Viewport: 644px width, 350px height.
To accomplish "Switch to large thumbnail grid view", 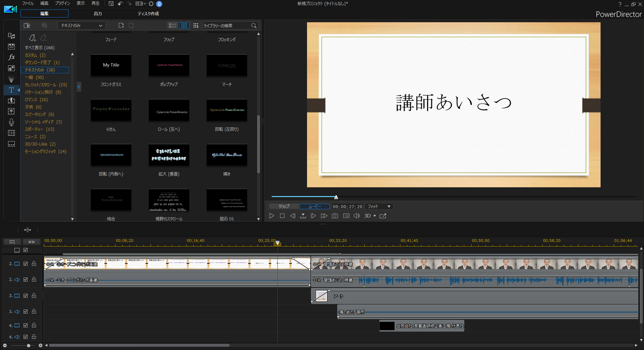I will 184,26.
